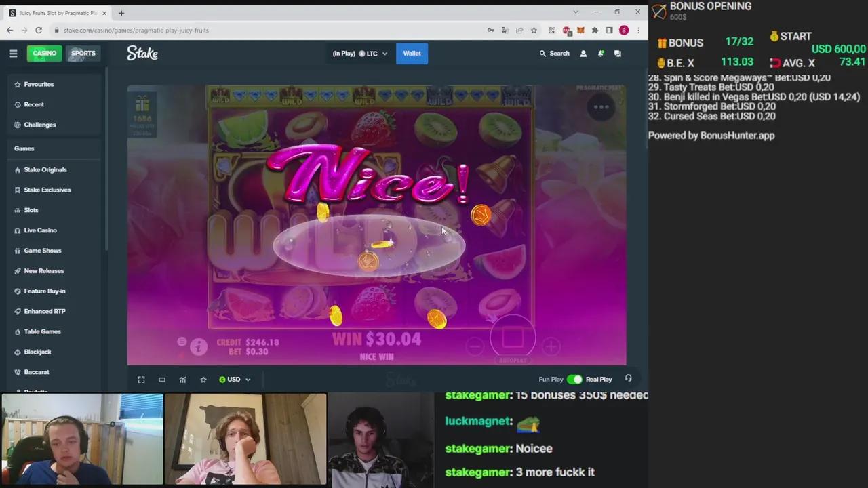
Task: Open the notifications bell
Action: 601,53
